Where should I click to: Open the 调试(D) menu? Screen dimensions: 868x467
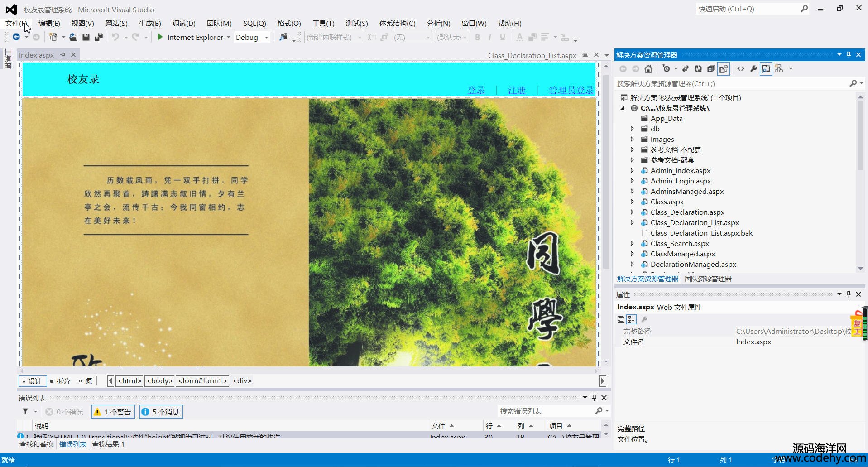click(183, 24)
